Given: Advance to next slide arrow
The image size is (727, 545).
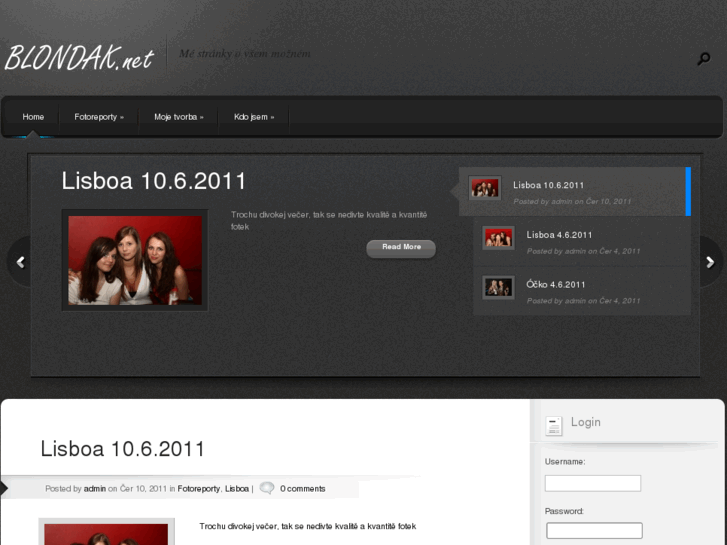Looking at the screenshot, I should coord(710,263).
